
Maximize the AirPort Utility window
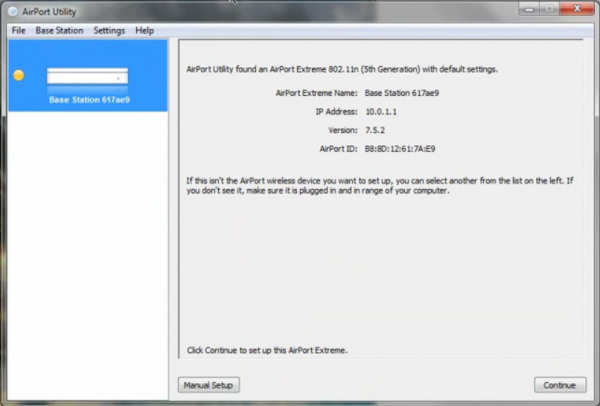point(549,9)
